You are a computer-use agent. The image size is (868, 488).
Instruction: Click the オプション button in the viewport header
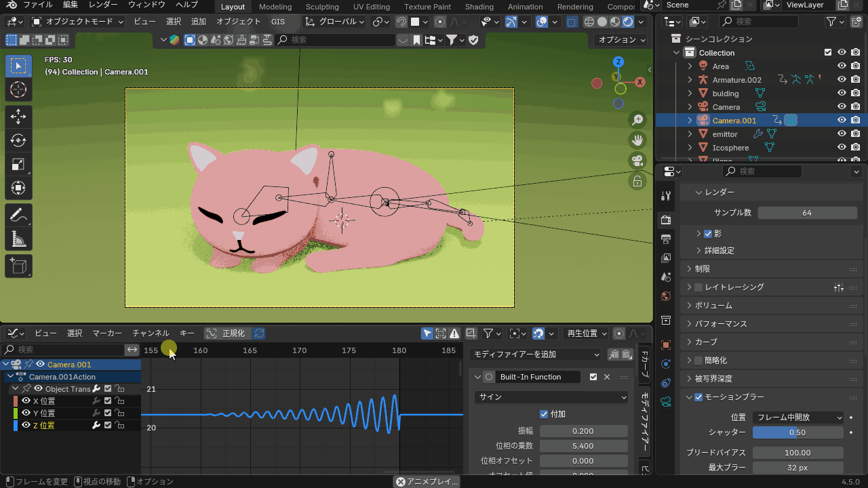(x=620, y=40)
